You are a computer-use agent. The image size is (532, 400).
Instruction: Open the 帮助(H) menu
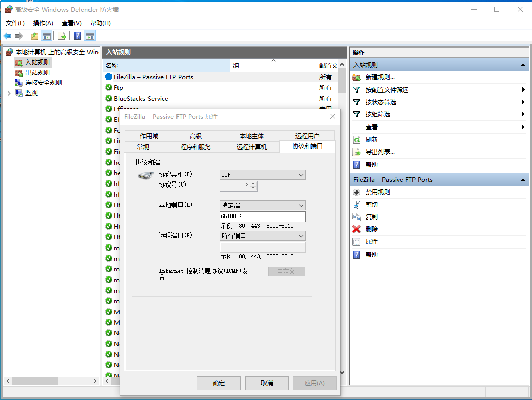click(100, 23)
